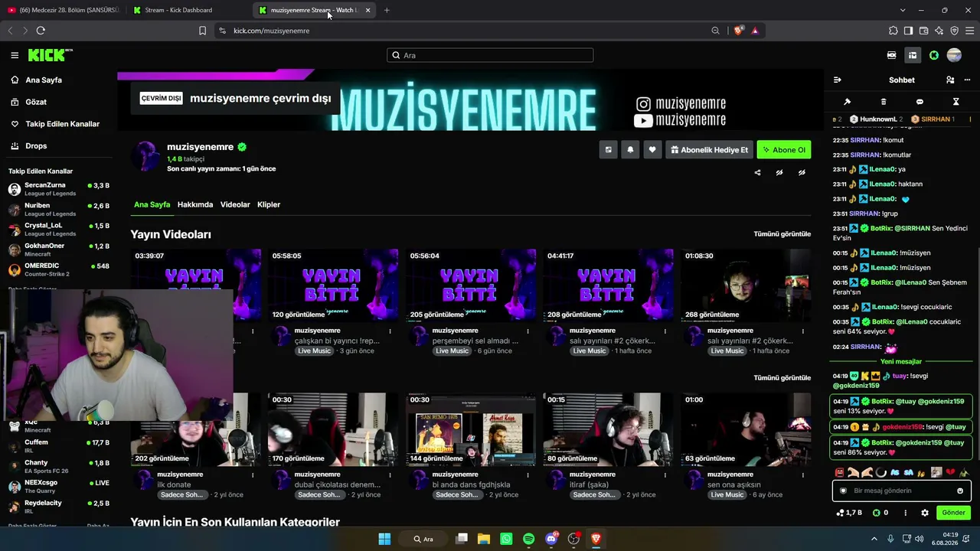Open Crystal_LoL channel in sidebar
The width and height of the screenshot is (980, 551).
coord(59,229)
